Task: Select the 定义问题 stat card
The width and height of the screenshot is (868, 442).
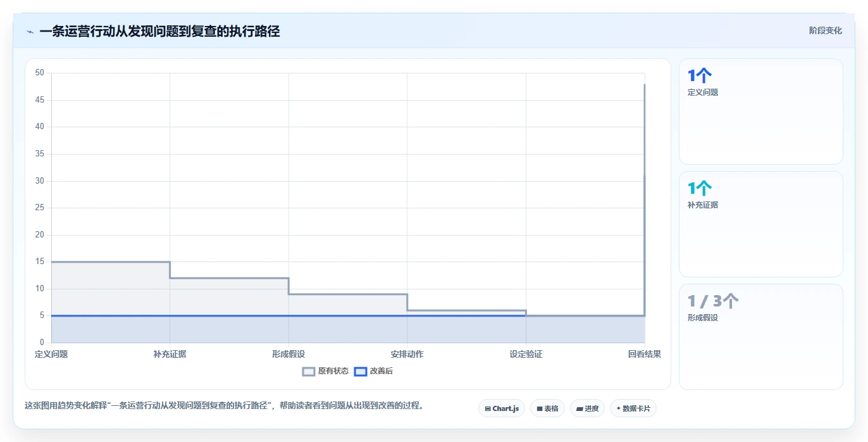Action: pos(760,111)
